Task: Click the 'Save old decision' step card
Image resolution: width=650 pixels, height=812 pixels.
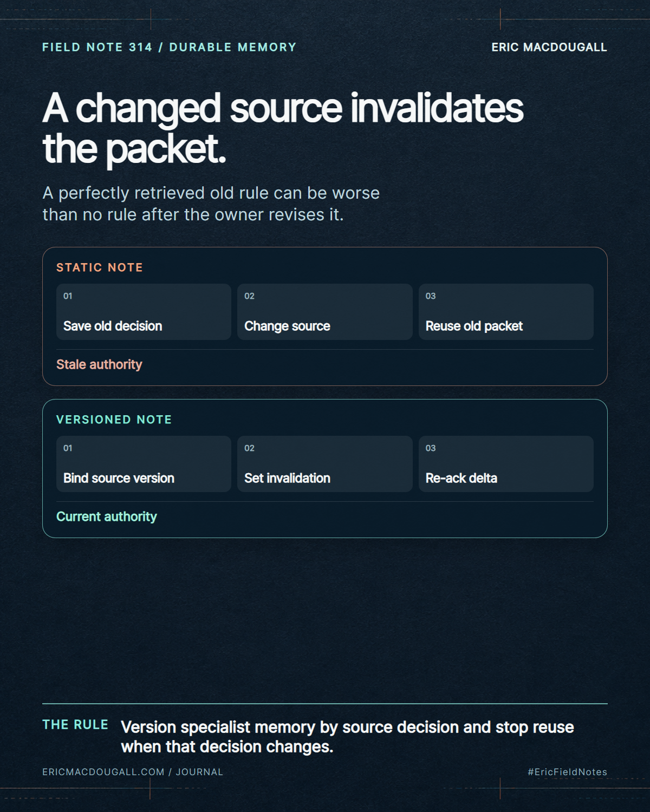Action: click(144, 312)
